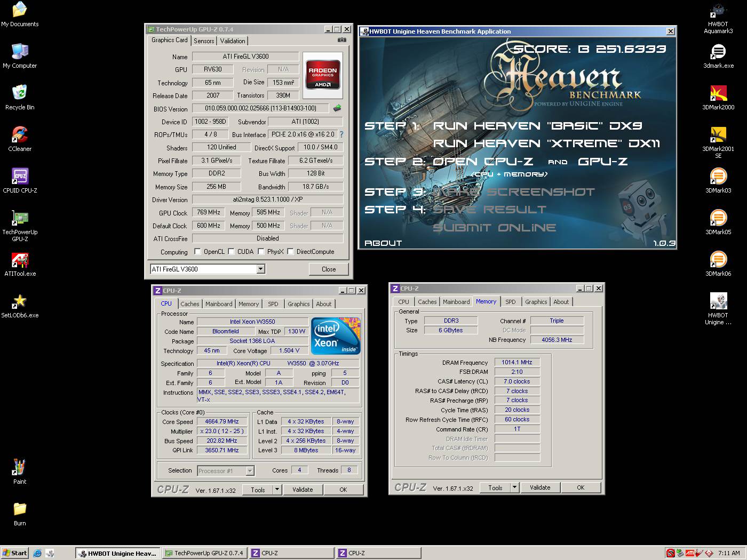Open Tools dropdown arrow in CPU-Z CPU window
The image size is (747, 560).
click(x=277, y=490)
